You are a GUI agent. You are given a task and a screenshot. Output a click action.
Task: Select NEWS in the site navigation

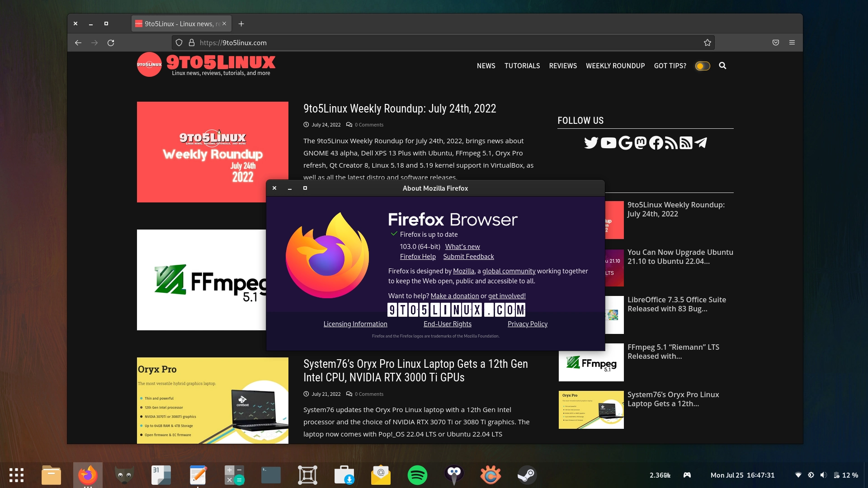coord(486,66)
